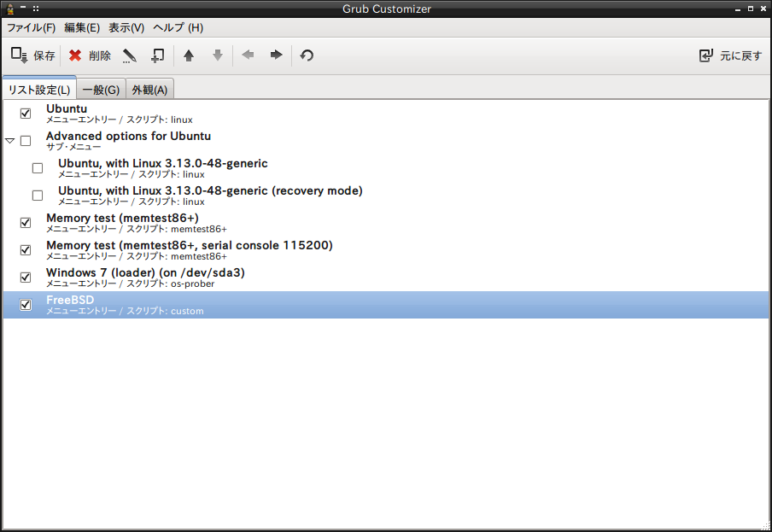This screenshot has height=532, width=772.
Task: Maximize the Grub Customizer window
Action: (x=751, y=9)
